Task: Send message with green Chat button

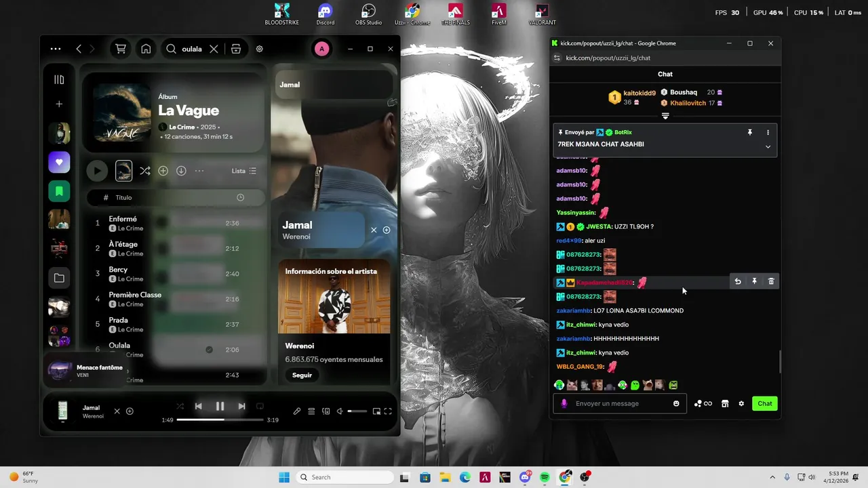Action: 765,403
